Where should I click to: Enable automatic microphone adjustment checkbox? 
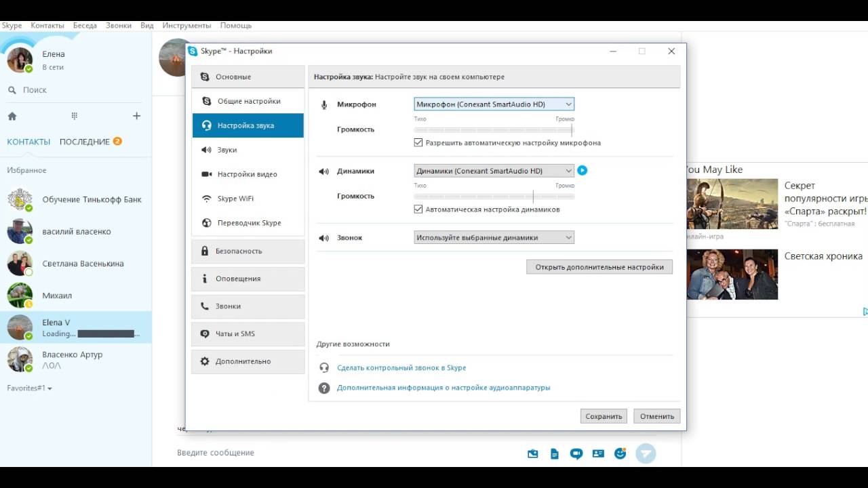tap(418, 143)
